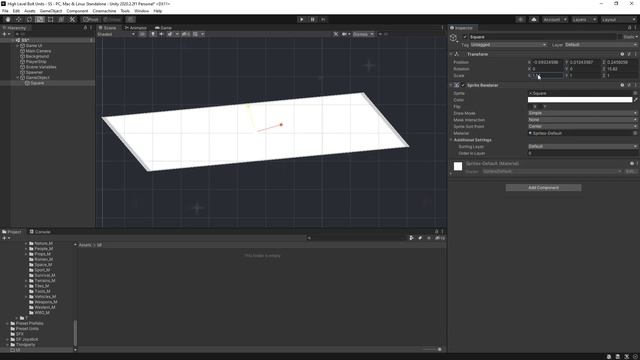The height and width of the screenshot is (360, 640).
Task: Open the Edit menu
Action: 16,11
